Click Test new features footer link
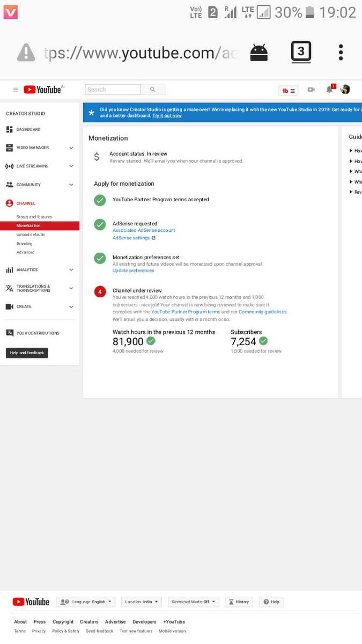Viewport: 362px width, 644px height. (136, 631)
